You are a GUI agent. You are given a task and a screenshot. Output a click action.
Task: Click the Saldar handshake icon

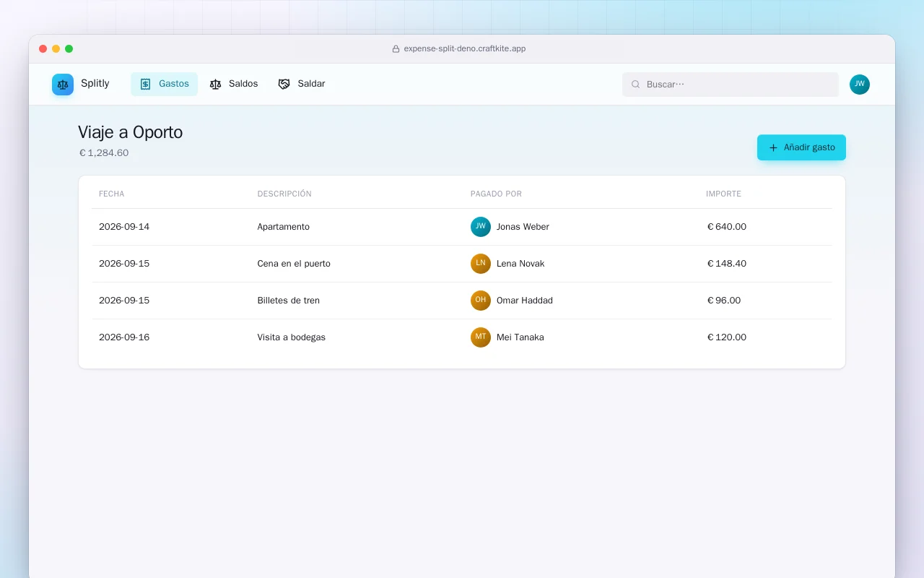click(284, 84)
